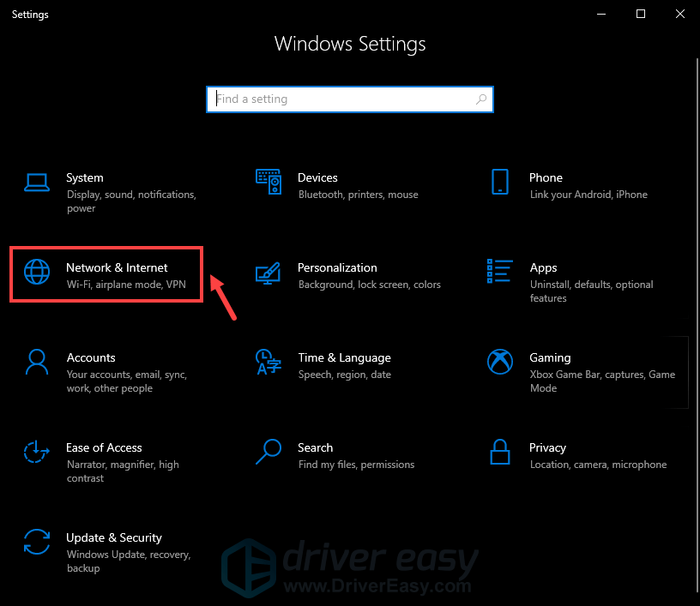Open the Gaming Xbox icon
700x606 pixels.
[x=500, y=362]
